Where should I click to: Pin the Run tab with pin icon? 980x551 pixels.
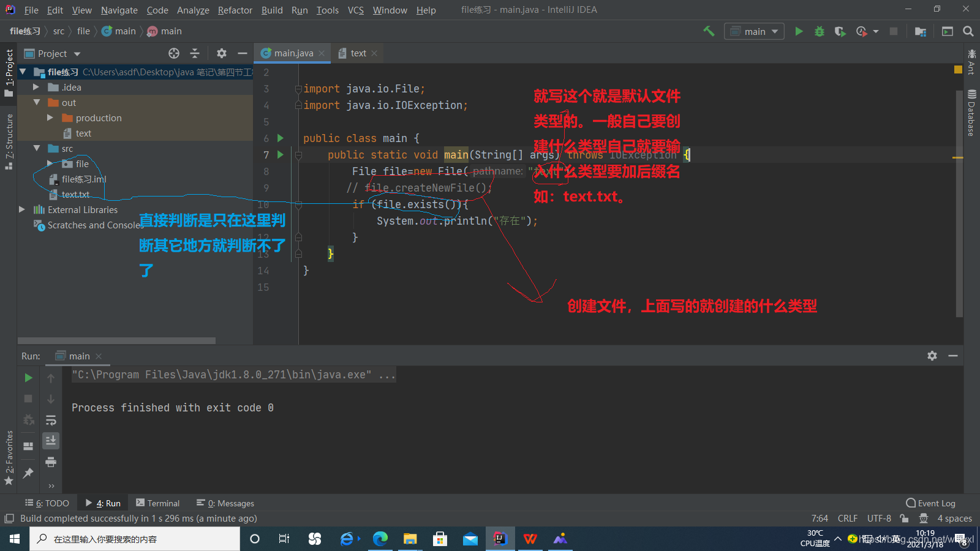(28, 473)
